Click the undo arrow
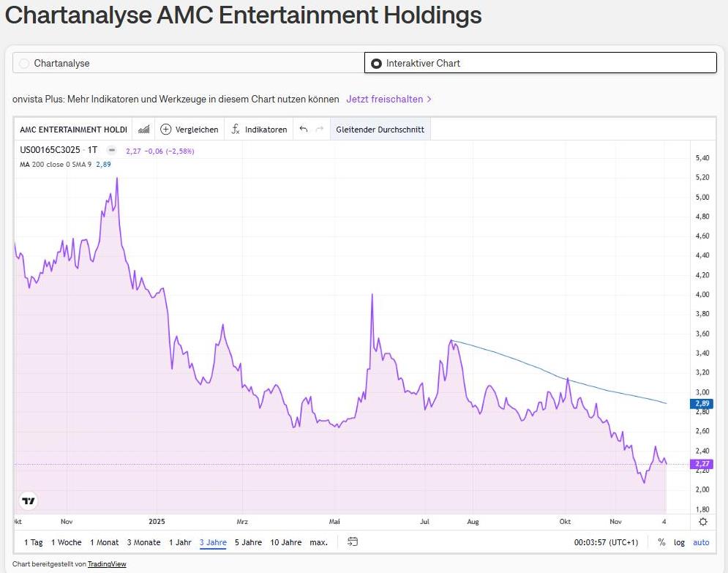728x573 pixels. [303, 129]
